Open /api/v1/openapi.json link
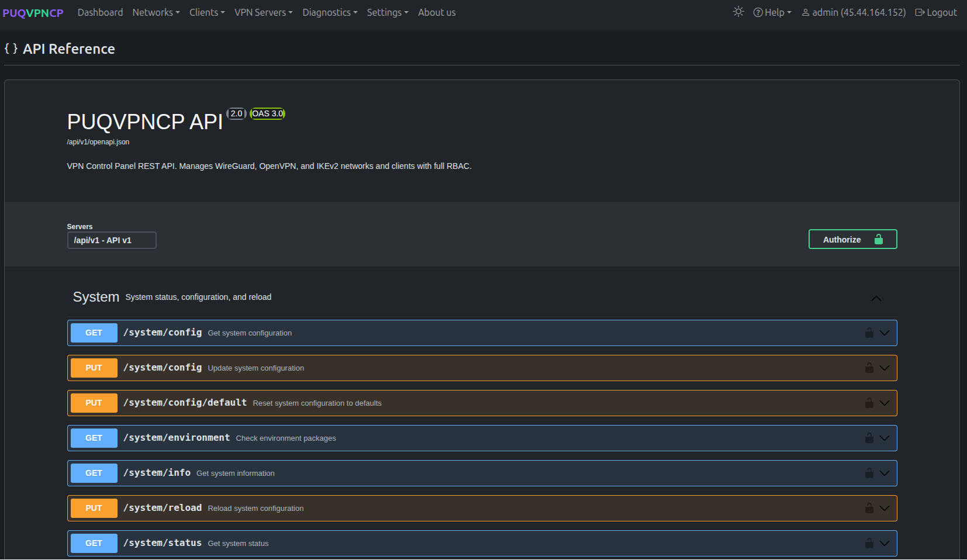Viewport: 967px width, 560px height. click(98, 142)
